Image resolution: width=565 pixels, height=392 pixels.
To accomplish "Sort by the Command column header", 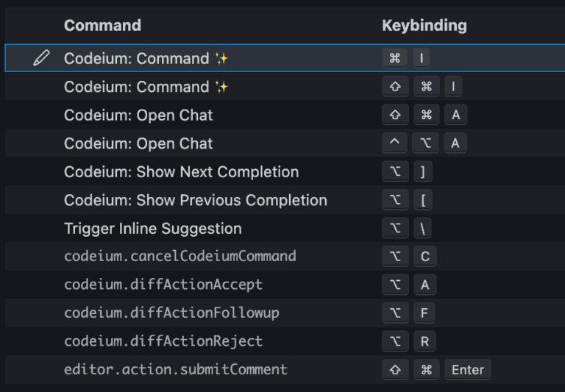I will [102, 25].
